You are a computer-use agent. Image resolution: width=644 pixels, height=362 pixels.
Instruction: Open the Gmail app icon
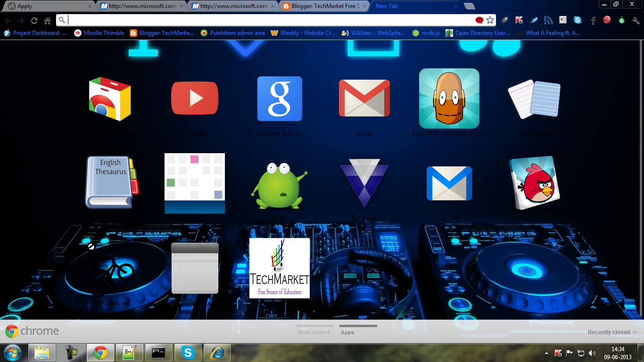click(364, 98)
